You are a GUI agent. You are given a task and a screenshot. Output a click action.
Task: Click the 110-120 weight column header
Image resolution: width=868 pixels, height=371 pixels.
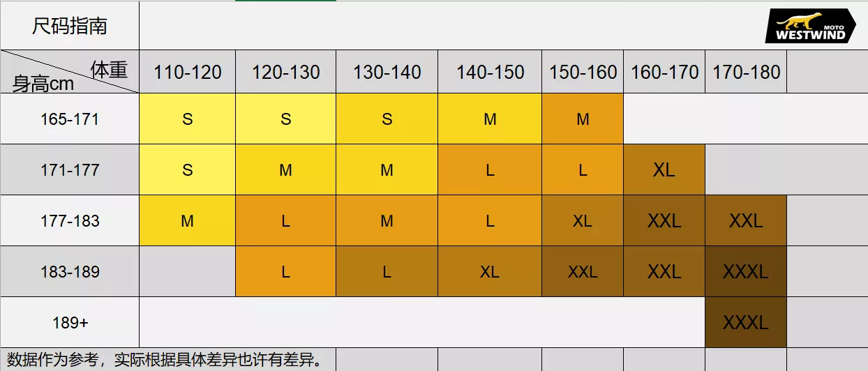tap(187, 72)
